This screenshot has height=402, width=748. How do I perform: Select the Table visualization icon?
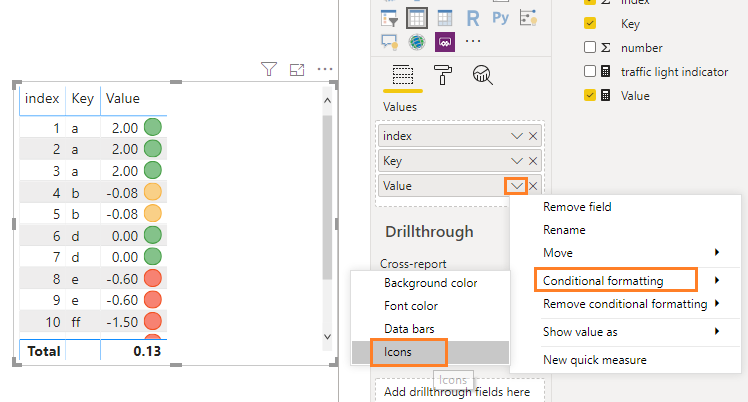pyautogui.click(x=416, y=19)
